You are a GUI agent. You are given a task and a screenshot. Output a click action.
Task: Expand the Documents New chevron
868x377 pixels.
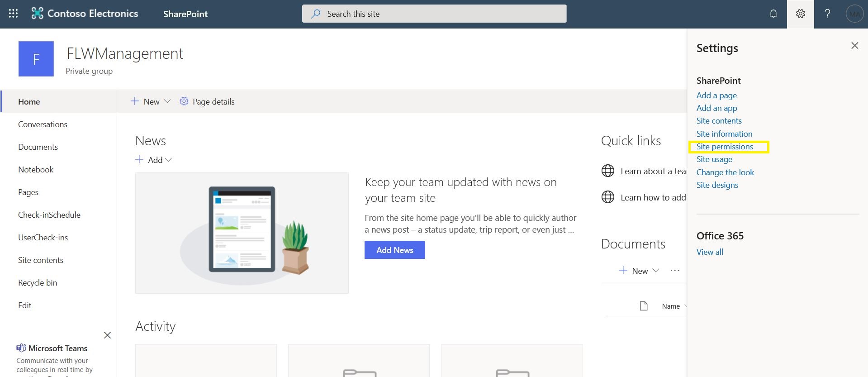point(655,270)
